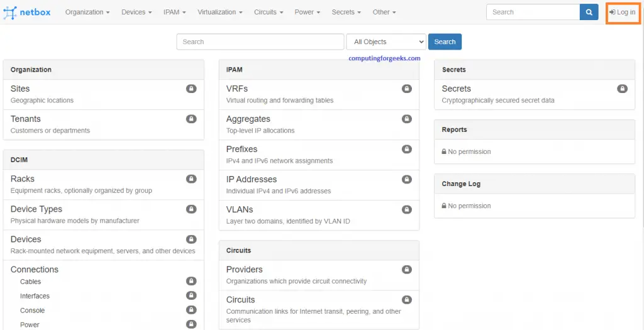This screenshot has height=330, width=644.
Task: Open the Secrets navbar dropdown
Action: tap(347, 13)
